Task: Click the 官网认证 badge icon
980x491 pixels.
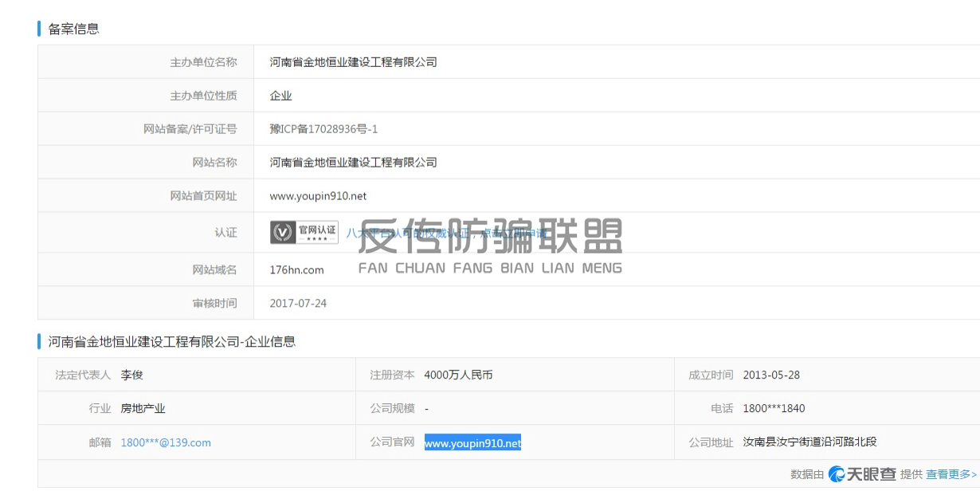Action: coord(304,232)
